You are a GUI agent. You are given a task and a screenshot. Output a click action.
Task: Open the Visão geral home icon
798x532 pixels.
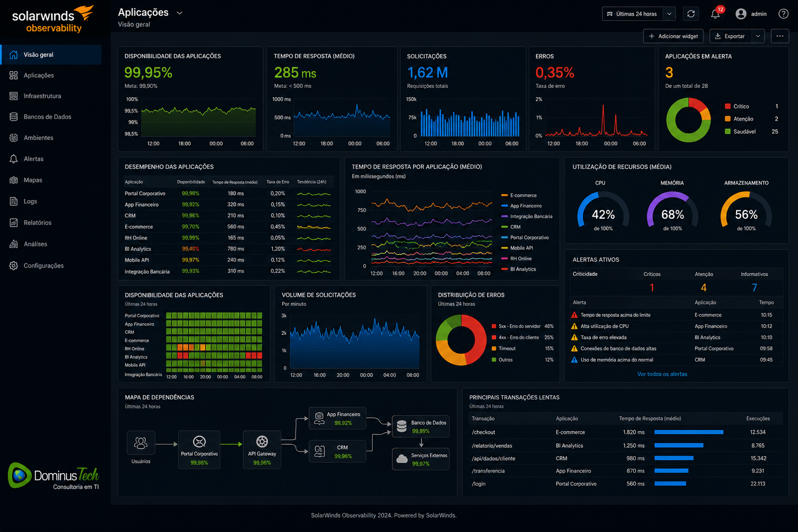click(x=14, y=55)
